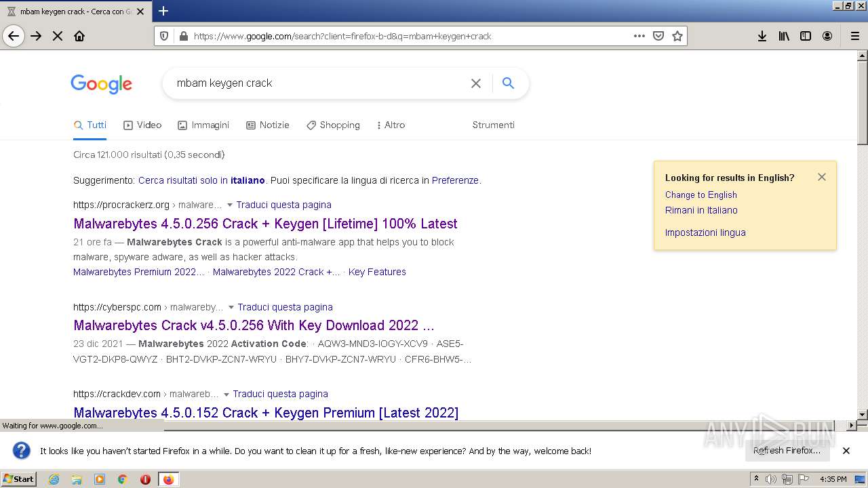Open the Start menu
This screenshot has height=488, width=868.
18,479
